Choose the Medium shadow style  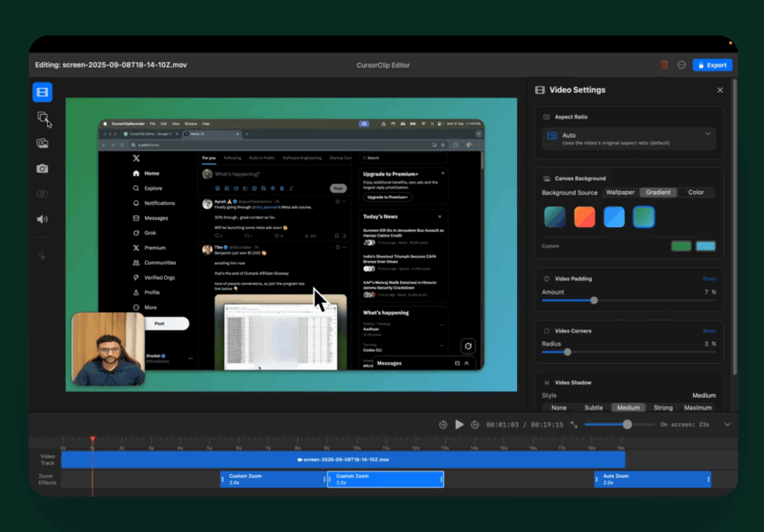pyautogui.click(x=628, y=407)
